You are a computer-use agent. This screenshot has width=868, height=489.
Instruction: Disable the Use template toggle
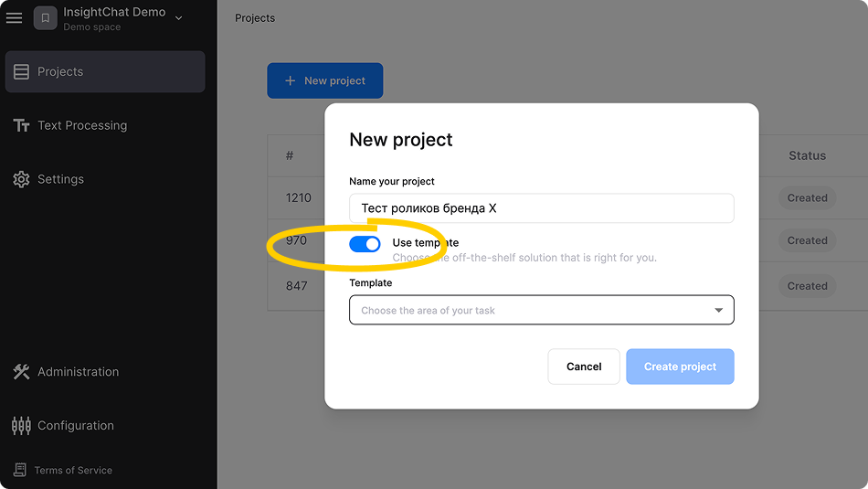pyautogui.click(x=365, y=244)
